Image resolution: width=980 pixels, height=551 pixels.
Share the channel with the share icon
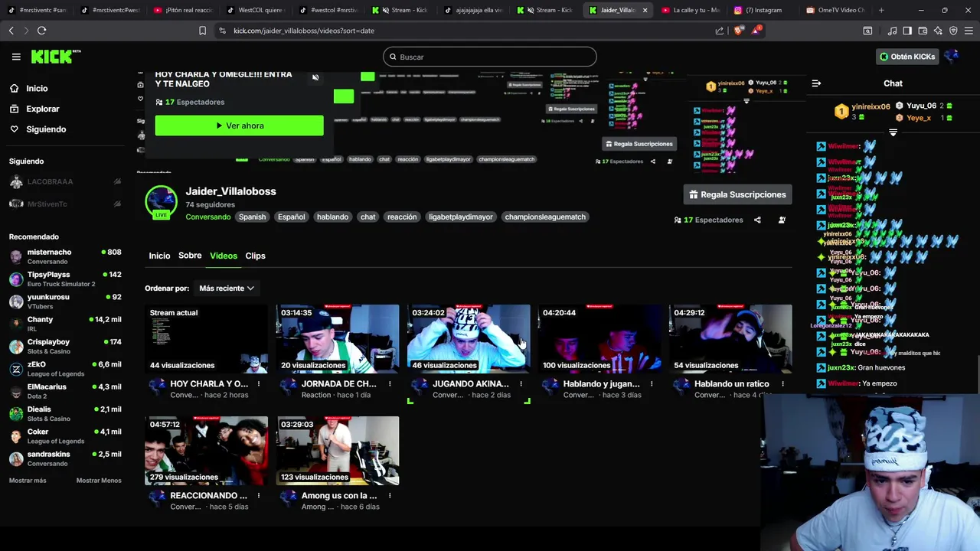pyautogui.click(x=757, y=220)
